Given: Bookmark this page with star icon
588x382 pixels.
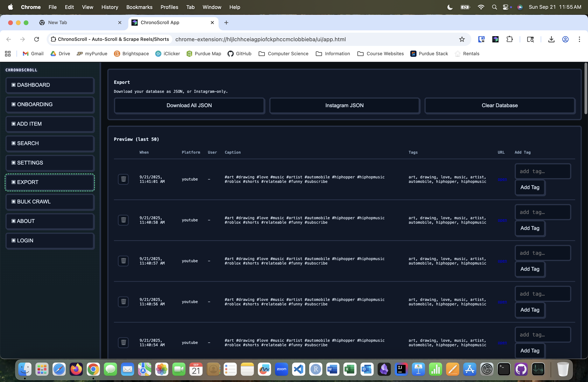Looking at the screenshot, I should pos(462,39).
